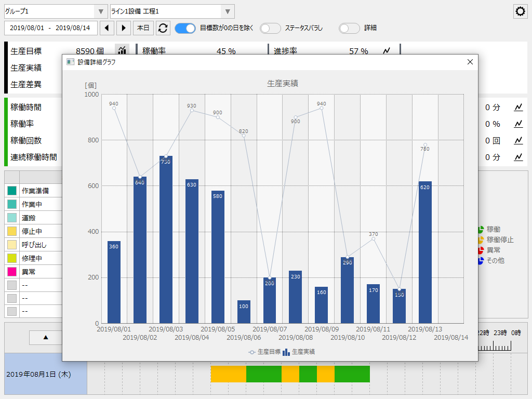Enable the ステータスバラし toggle
Screen dimensions: 532x399
pos(270,29)
